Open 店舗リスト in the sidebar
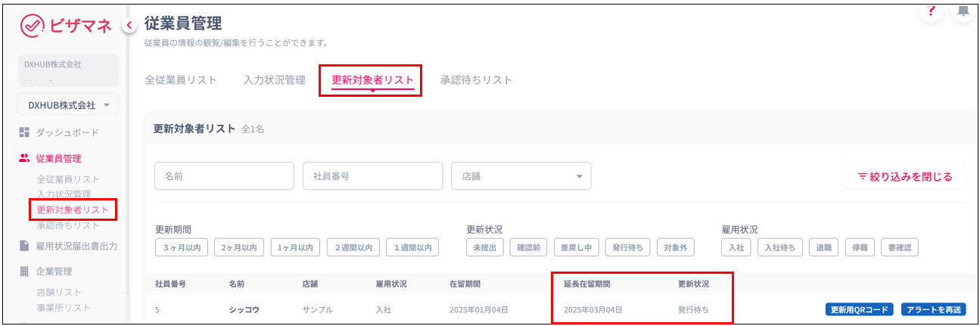The height and width of the screenshot is (326, 980). pyautogui.click(x=59, y=292)
